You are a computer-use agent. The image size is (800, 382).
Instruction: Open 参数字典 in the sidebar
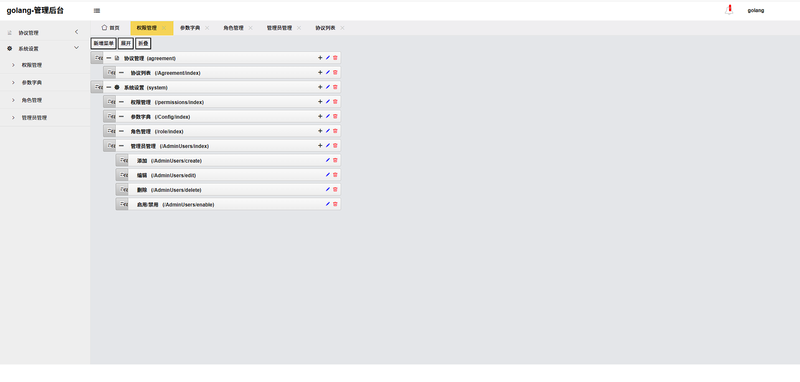[x=45, y=83]
